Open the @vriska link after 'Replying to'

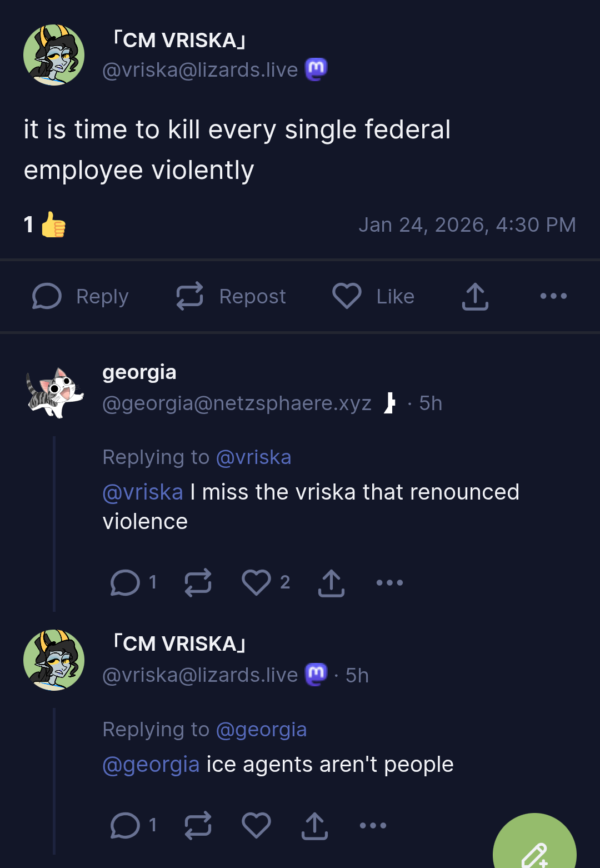(x=253, y=457)
